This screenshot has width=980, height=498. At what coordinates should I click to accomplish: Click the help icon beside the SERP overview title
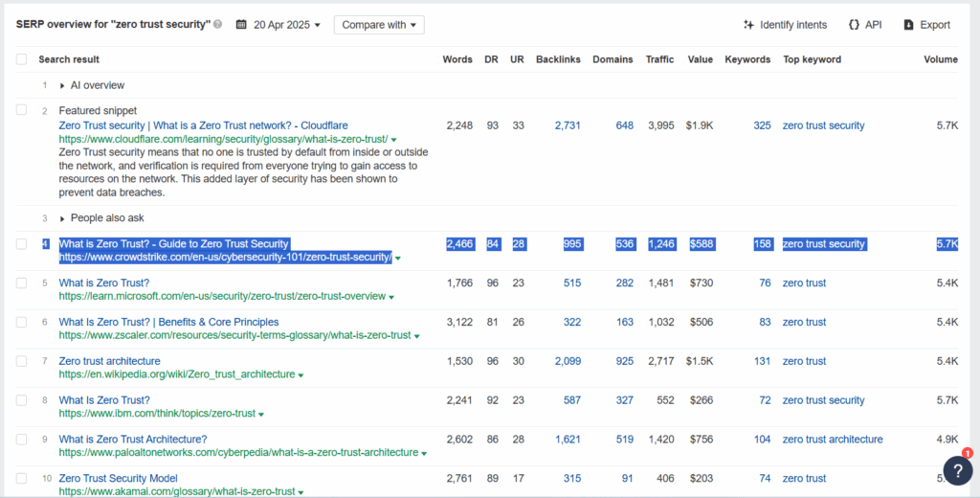coord(217,25)
